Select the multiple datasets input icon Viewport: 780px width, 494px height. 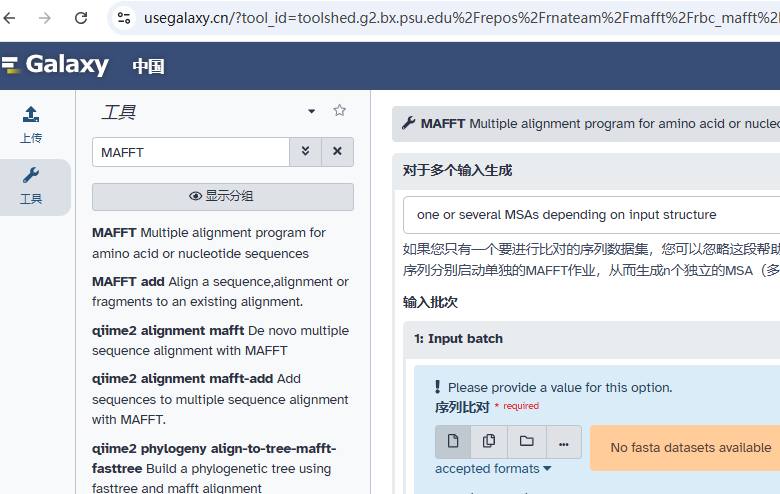coord(489,442)
